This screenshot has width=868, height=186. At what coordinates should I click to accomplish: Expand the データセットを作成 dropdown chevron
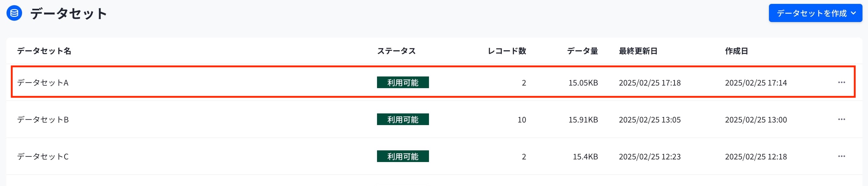853,13
